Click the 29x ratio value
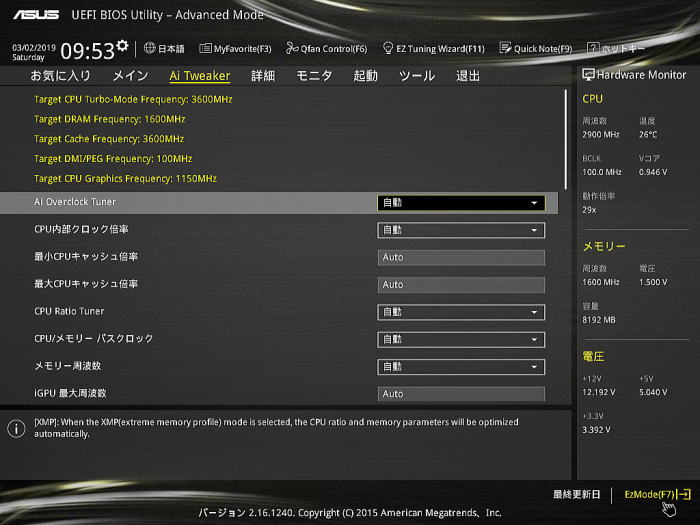Screen dimensions: 700x525 [x=589, y=209]
